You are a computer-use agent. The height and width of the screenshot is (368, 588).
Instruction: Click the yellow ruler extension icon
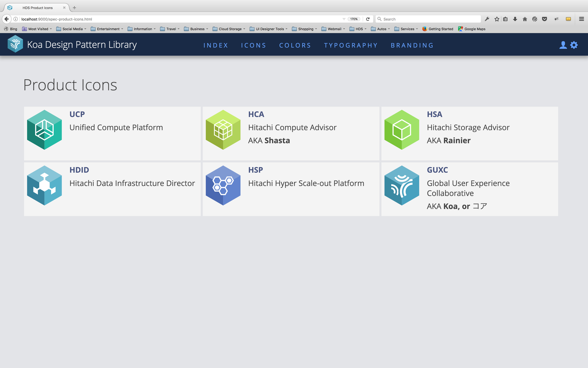coord(568,19)
